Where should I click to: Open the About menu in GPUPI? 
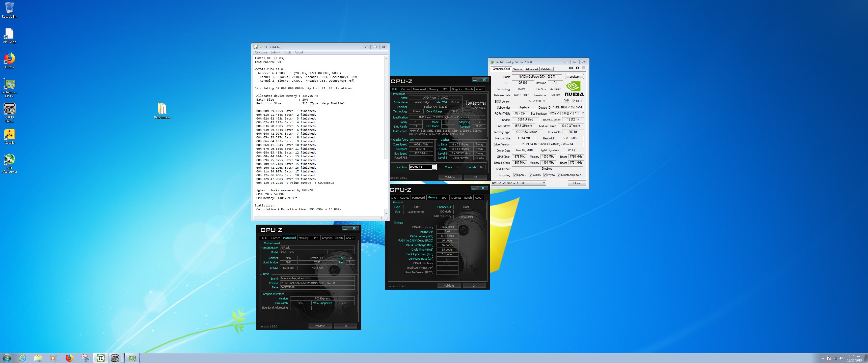(x=299, y=52)
